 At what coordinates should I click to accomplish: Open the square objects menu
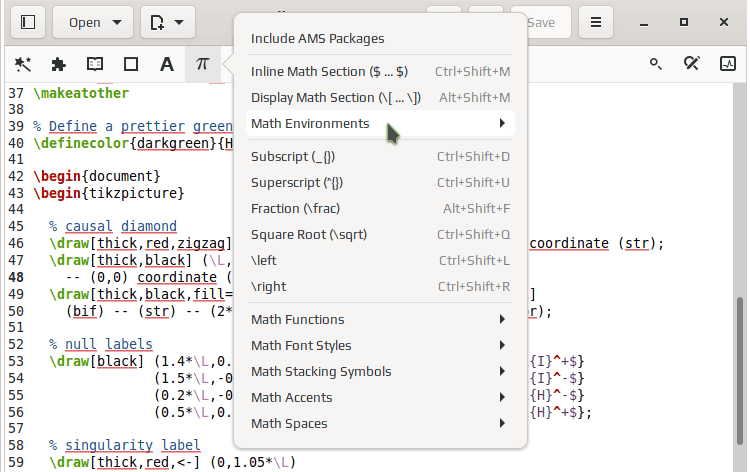[x=131, y=64]
